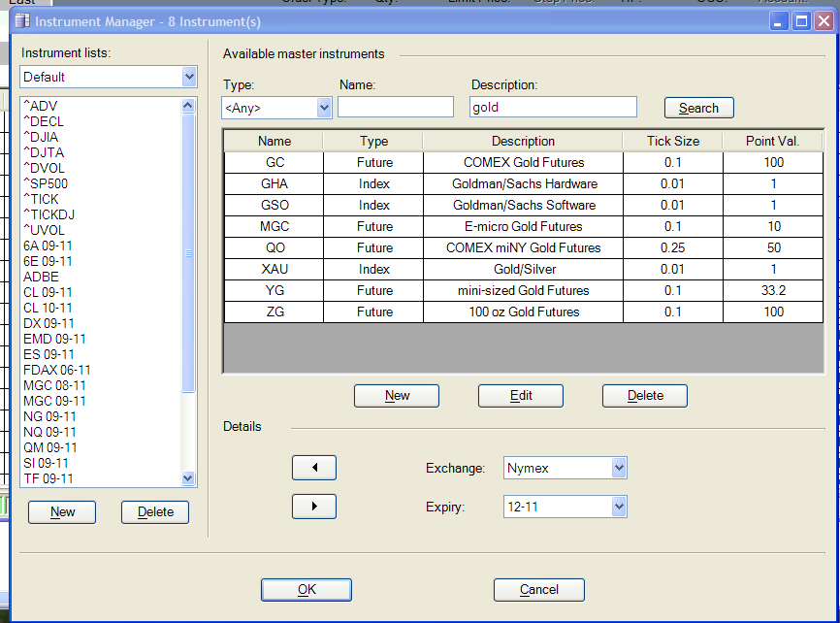
Task: Click the Description field containing gold
Action: click(552, 107)
